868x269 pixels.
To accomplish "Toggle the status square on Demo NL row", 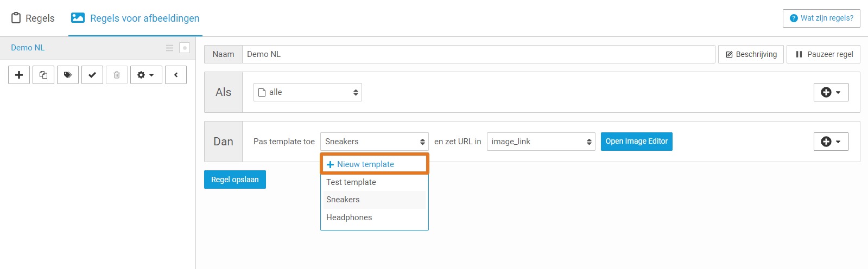I will tap(185, 48).
